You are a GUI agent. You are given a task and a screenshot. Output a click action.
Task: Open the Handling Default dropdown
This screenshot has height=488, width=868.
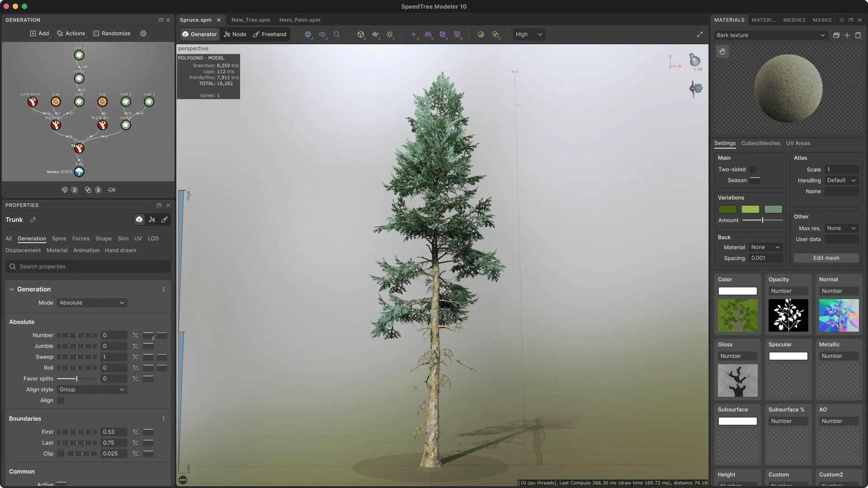(842, 180)
